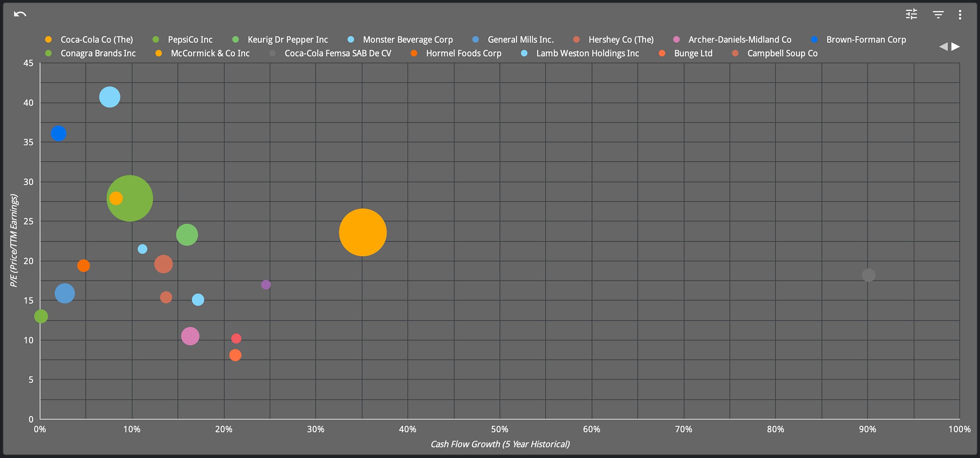Click the Cash Flow Growth axis title
The width and height of the screenshot is (980, 458).
pyautogui.click(x=500, y=444)
